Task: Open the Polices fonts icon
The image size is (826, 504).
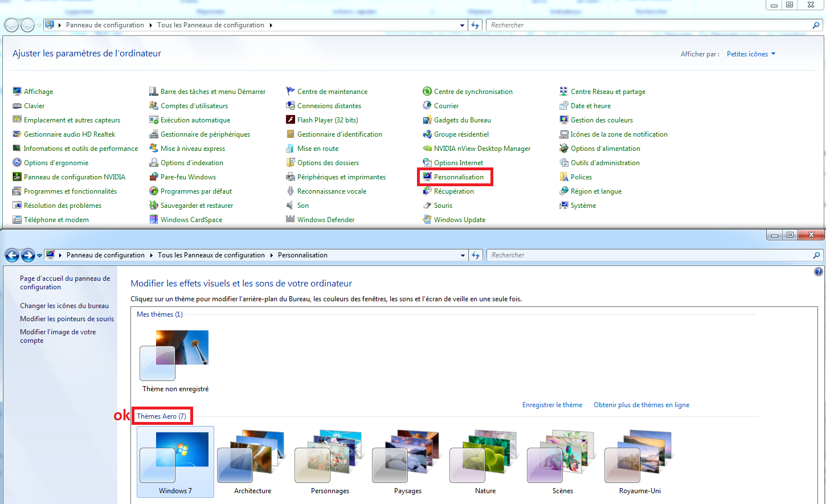Action: pos(564,177)
